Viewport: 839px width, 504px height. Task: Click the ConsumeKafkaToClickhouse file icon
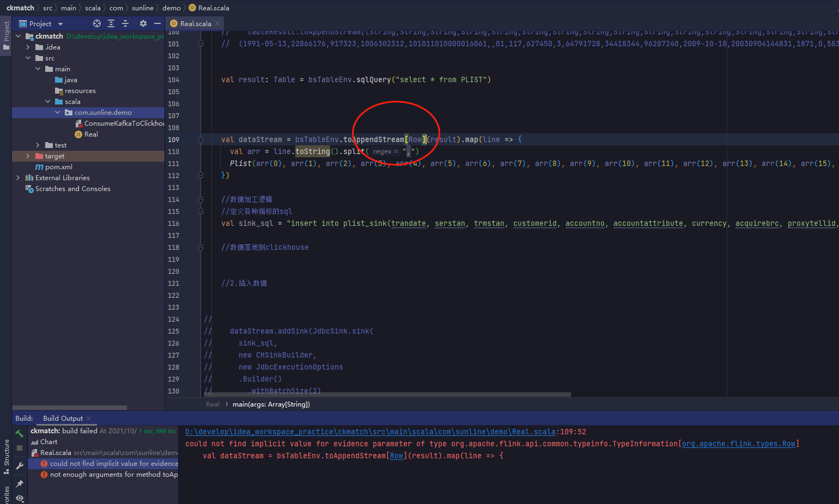78,124
